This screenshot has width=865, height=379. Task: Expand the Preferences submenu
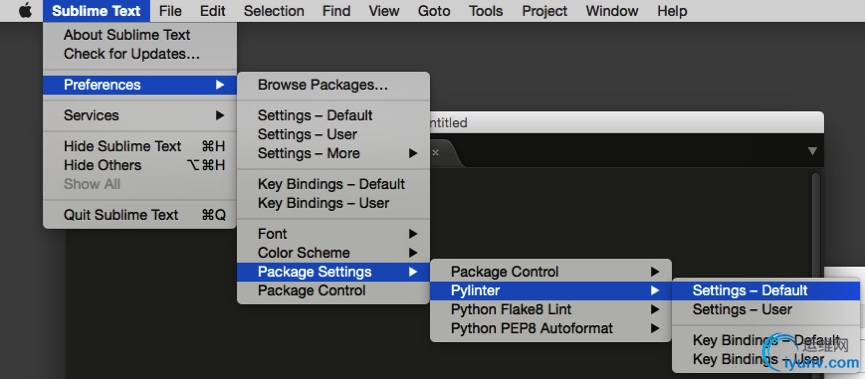point(140,85)
